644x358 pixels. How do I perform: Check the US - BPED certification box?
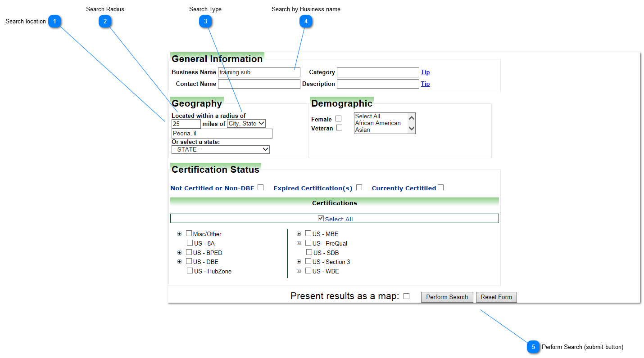tap(189, 252)
